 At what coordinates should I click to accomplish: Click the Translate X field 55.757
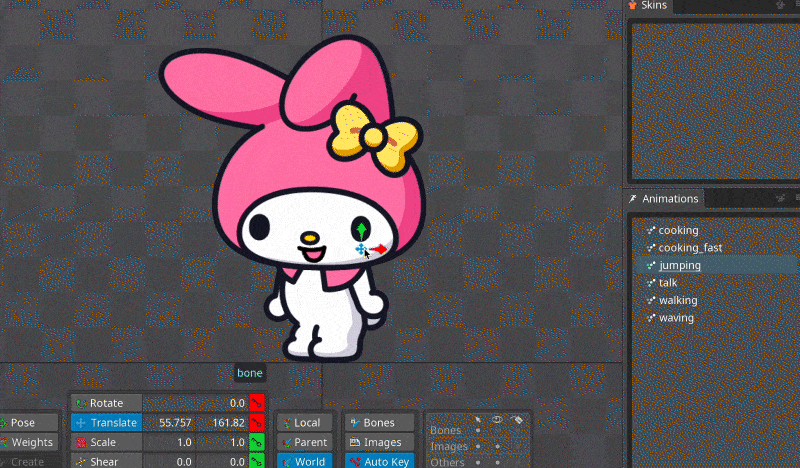click(169, 423)
